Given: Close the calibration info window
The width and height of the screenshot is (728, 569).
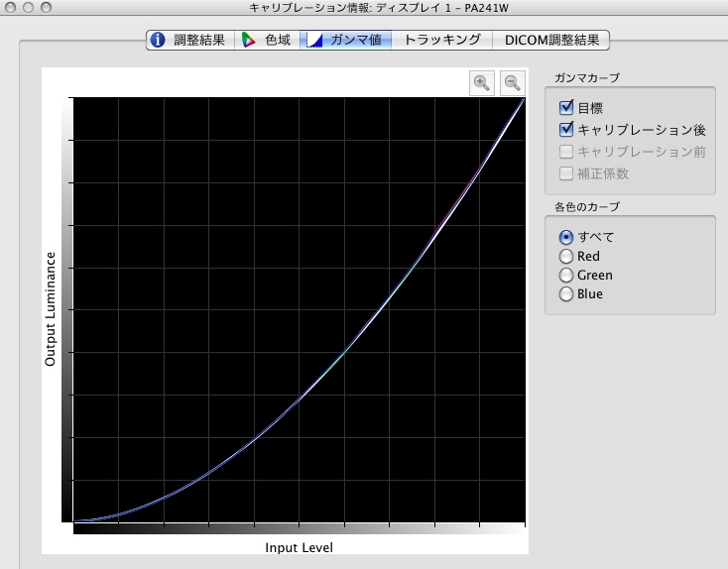Looking at the screenshot, I should click(x=10, y=7).
